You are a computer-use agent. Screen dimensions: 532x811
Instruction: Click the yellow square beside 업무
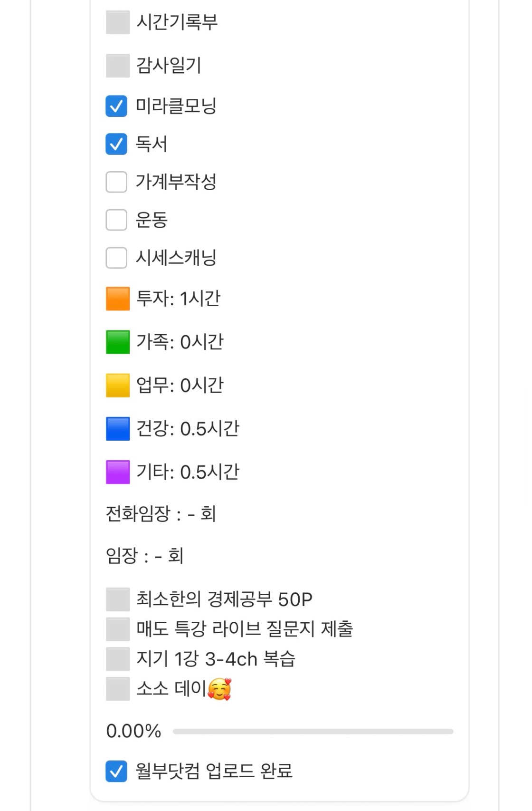[117, 386]
